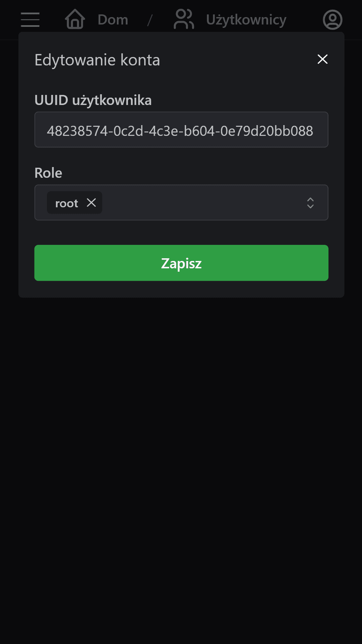
Task: Click the Edytowanie konta dialog title
Action: 97,60
